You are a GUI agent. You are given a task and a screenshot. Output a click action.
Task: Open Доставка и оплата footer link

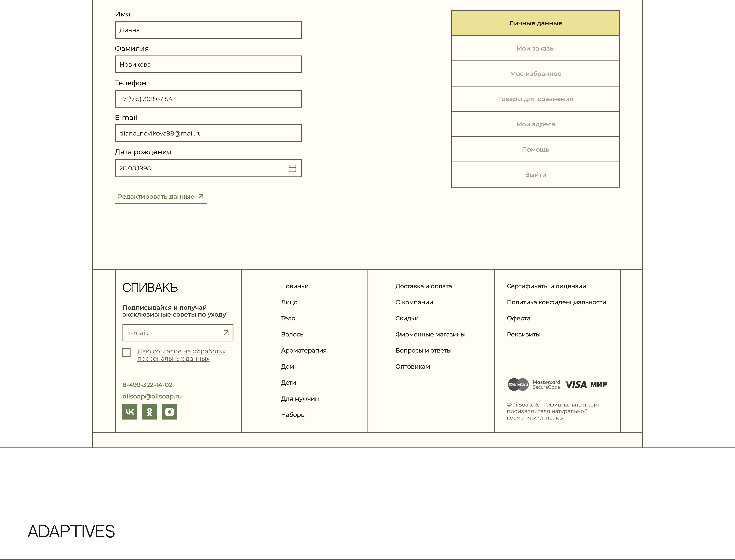[423, 286]
